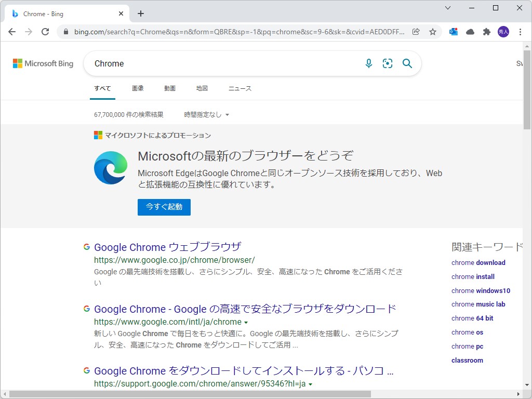Viewport: 532px width, 399px height.
Task: Open the Outlook extension icon
Action: [x=453, y=32]
